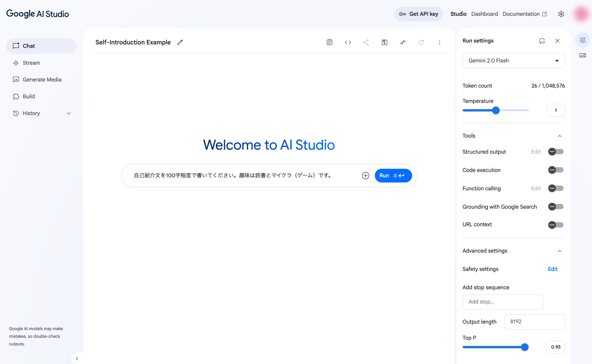Open Stream in the sidebar
Screen dimensions: 592x364
(41, 63)
